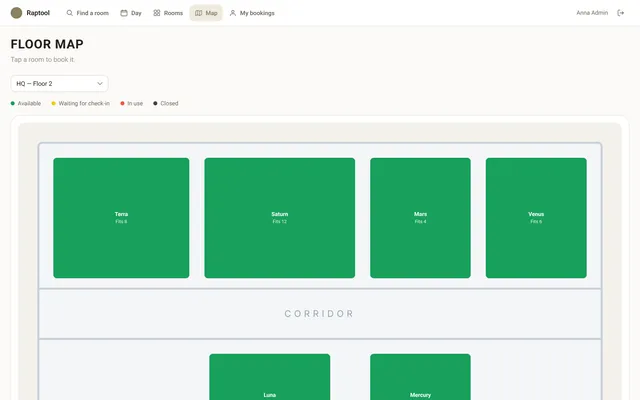The height and width of the screenshot is (400, 640).
Task: Click the Available legend label
Action: click(x=29, y=103)
